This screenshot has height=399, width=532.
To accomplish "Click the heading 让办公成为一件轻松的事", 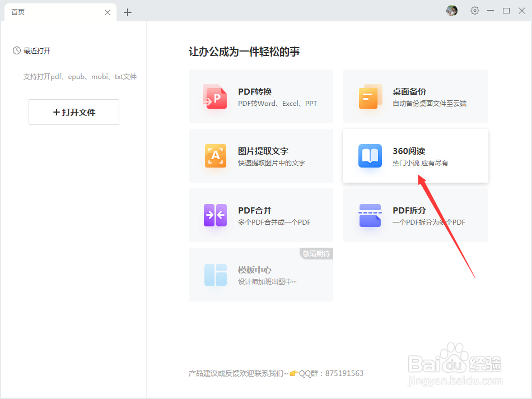I will coord(244,52).
